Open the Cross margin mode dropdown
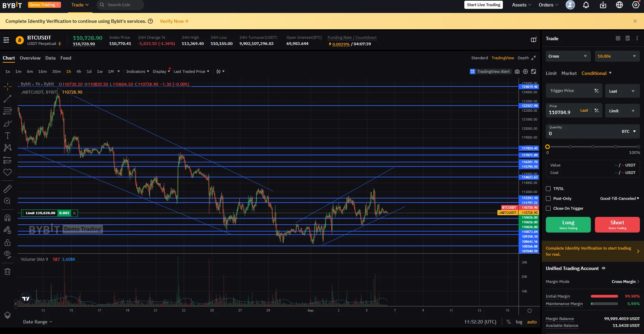This screenshot has height=334, width=644. click(568, 56)
